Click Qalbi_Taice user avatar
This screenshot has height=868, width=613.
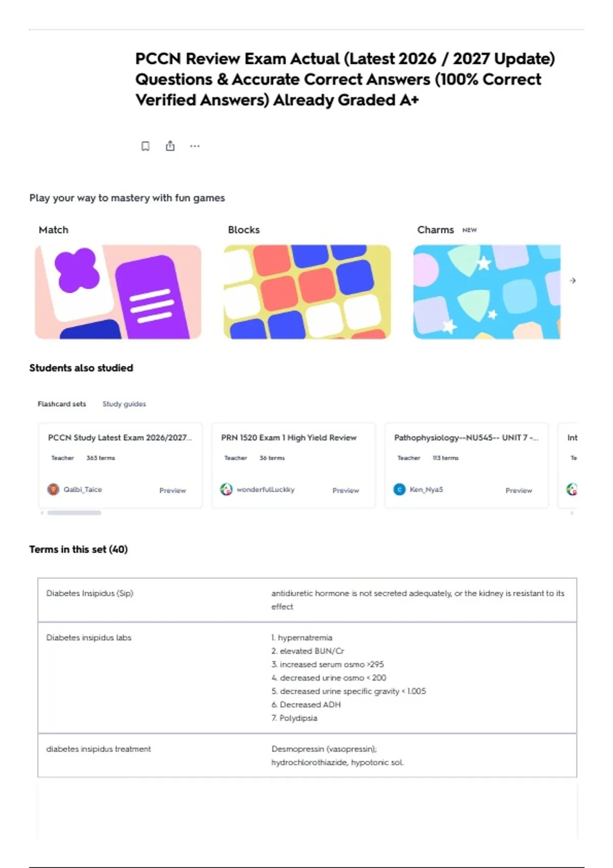tap(53, 489)
